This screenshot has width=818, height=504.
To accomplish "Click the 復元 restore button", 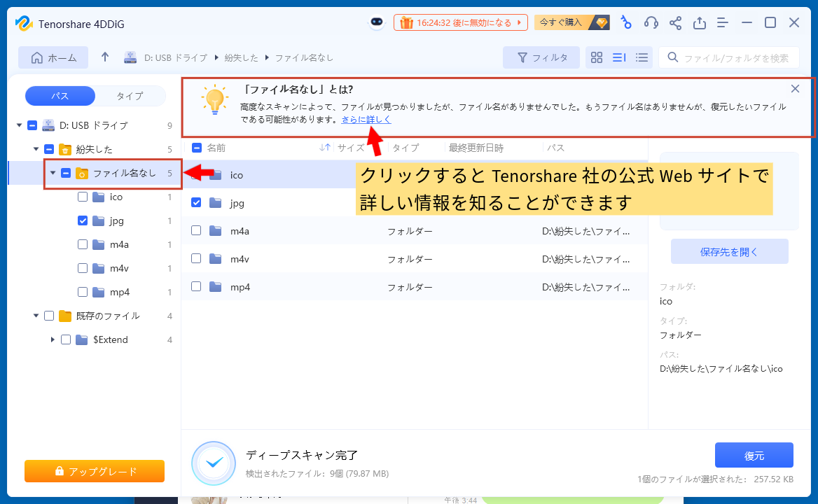I will tap(754, 456).
